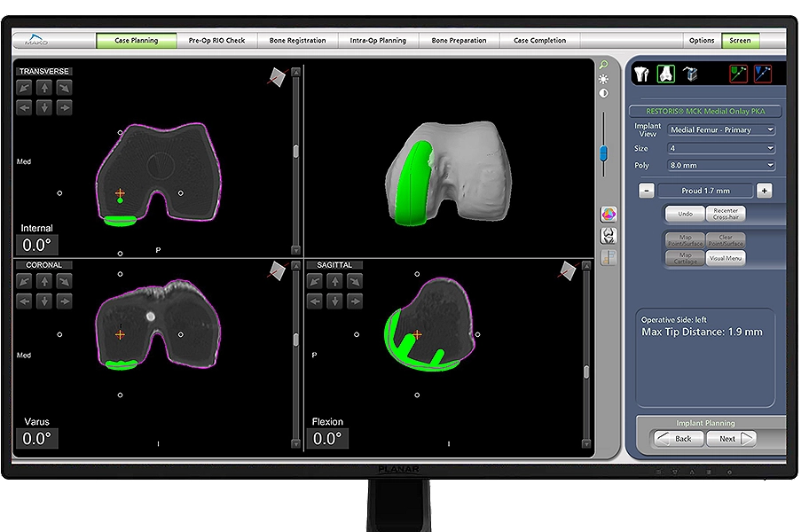Rotate implant with Sagittal down-right diagonal arrow
The height and width of the screenshot is (532, 809).
pyautogui.click(x=355, y=281)
